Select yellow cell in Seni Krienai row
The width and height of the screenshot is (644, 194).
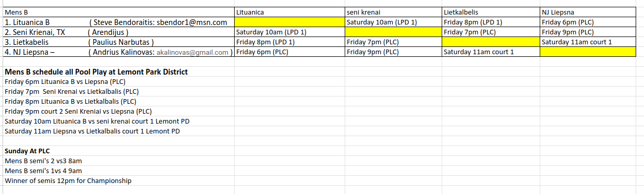393,32
